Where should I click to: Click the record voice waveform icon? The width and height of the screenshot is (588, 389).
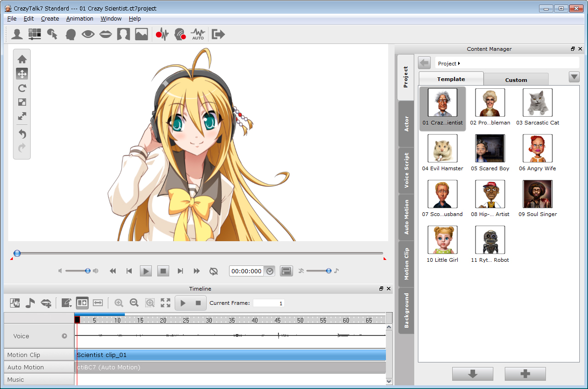[162, 34]
